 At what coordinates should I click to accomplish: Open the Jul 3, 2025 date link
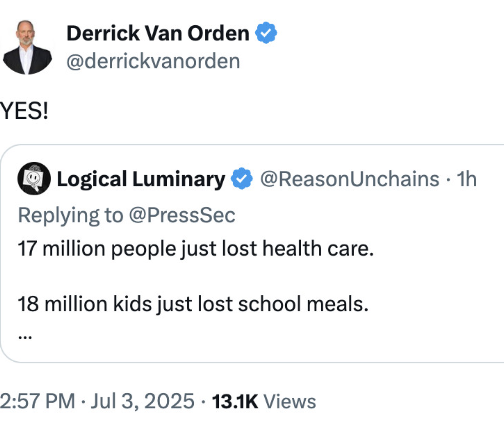click(143, 401)
